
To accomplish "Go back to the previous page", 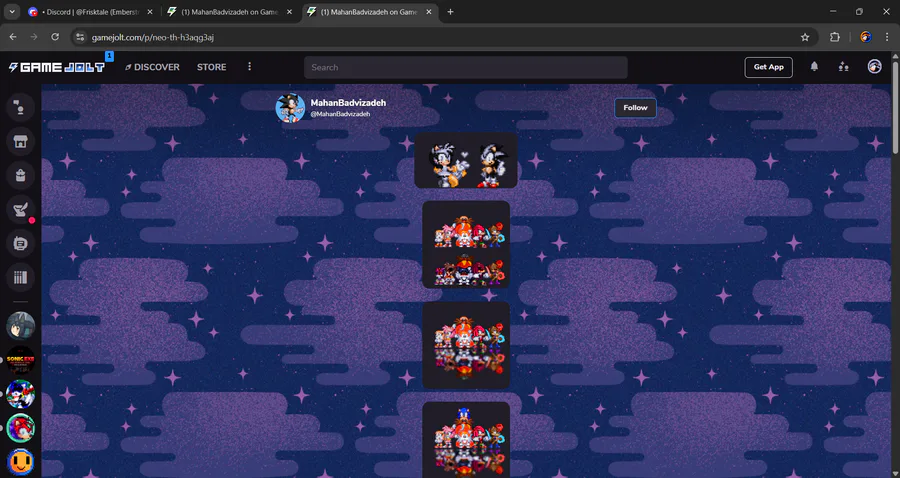I will pyautogui.click(x=13, y=37).
